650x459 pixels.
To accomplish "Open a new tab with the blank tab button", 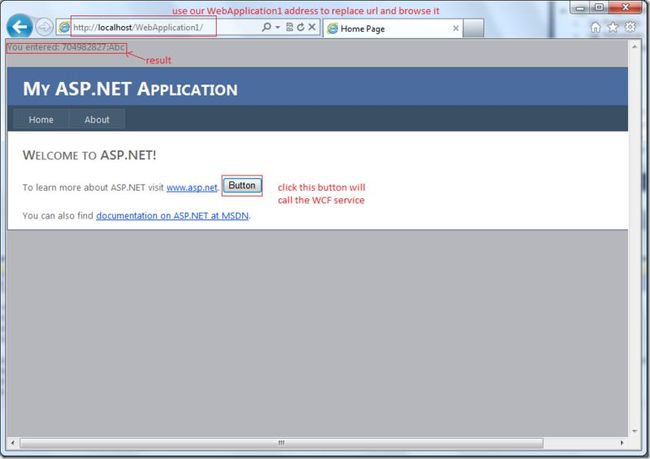I will click(473, 29).
